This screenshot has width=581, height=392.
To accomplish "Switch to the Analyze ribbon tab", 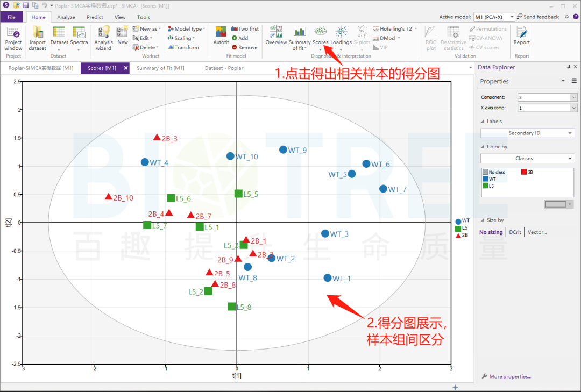I will click(66, 17).
